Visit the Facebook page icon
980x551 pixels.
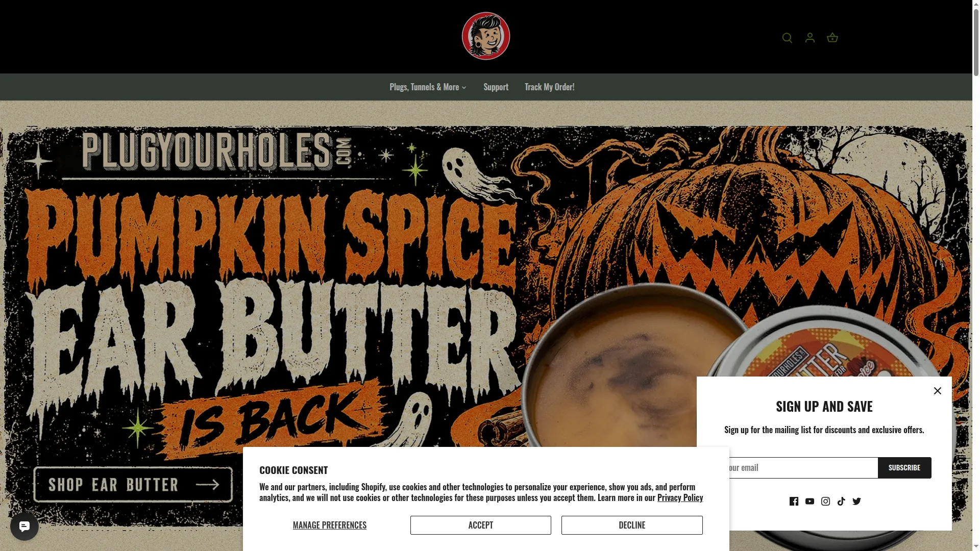tap(794, 501)
